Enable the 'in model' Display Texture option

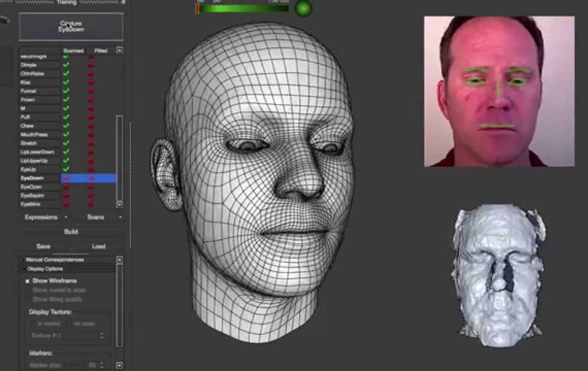tap(33, 323)
